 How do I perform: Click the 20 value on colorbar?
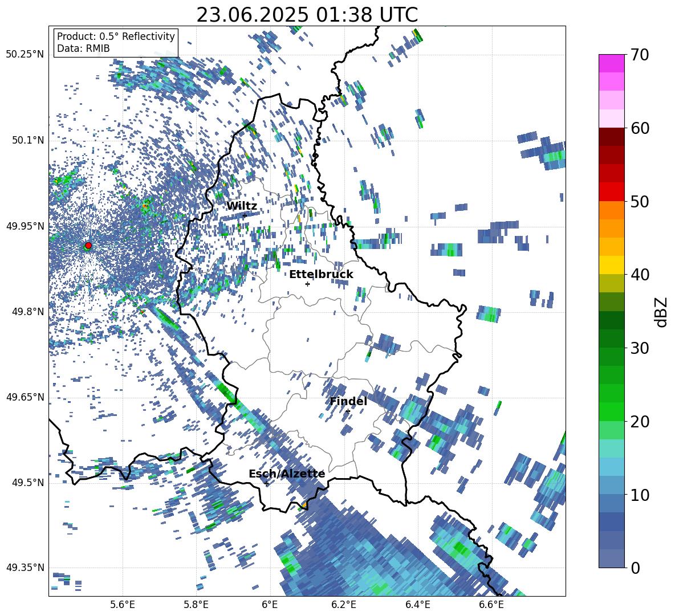tap(640, 422)
